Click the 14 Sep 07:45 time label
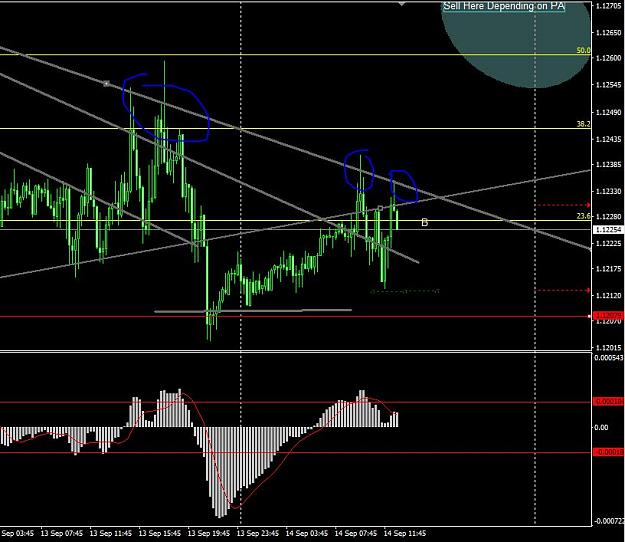This screenshot has width=625, height=542. point(356,533)
